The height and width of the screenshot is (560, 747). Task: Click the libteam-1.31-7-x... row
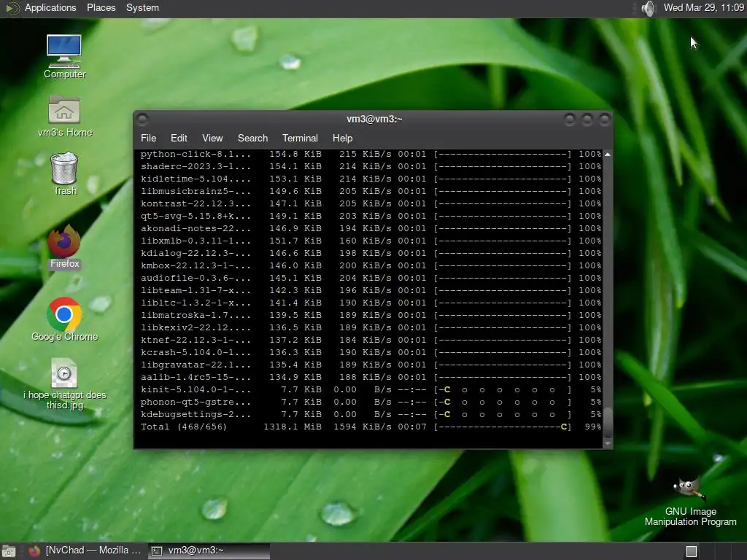[x=371, y=290]
